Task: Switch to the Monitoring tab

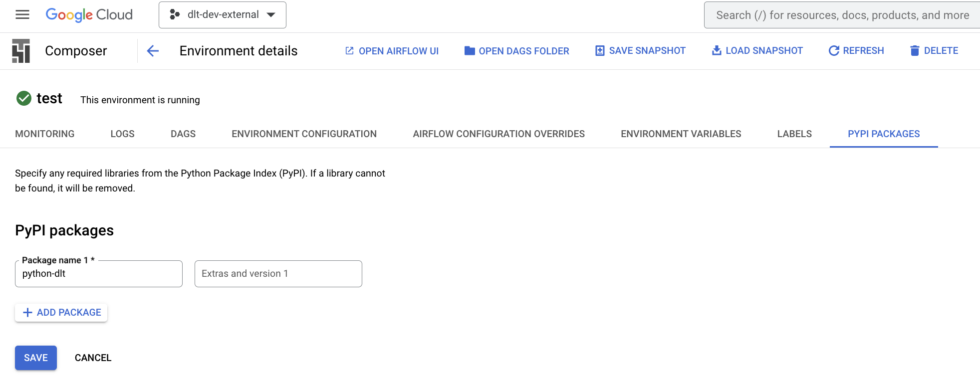Action: click(x=45, y=134)
